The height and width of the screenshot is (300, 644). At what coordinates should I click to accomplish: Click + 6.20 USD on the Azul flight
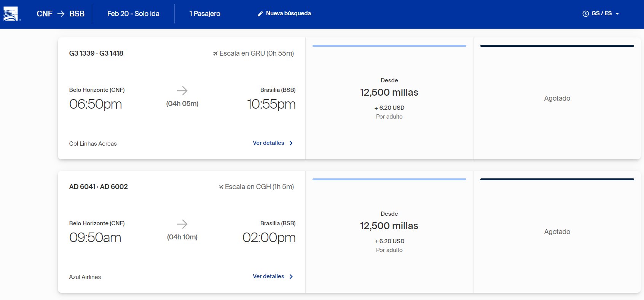coord(389,241)
